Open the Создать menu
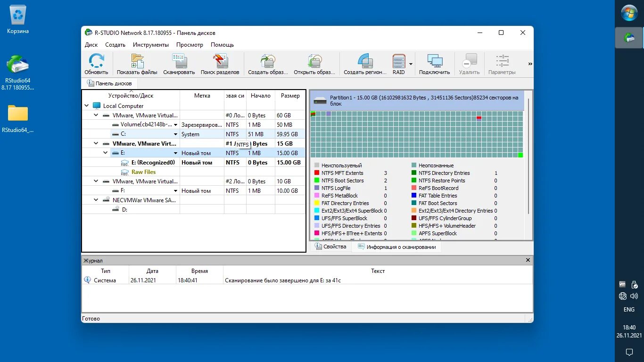The image size is (644, 362). 116,45
